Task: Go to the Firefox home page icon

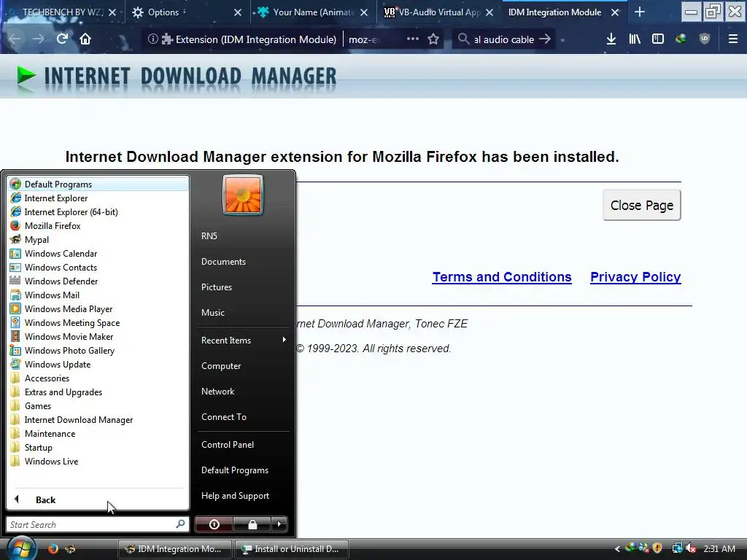Action: [x=85, y=39]
